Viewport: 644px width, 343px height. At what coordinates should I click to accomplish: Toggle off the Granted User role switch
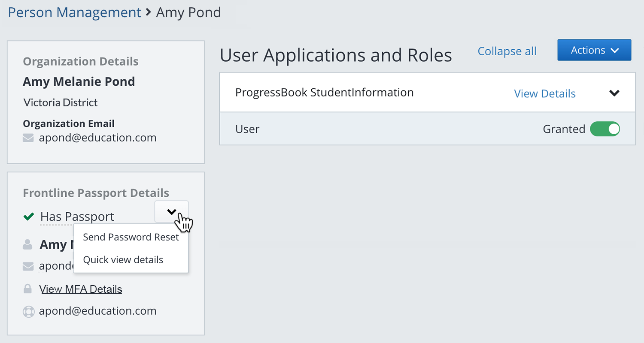605,129
